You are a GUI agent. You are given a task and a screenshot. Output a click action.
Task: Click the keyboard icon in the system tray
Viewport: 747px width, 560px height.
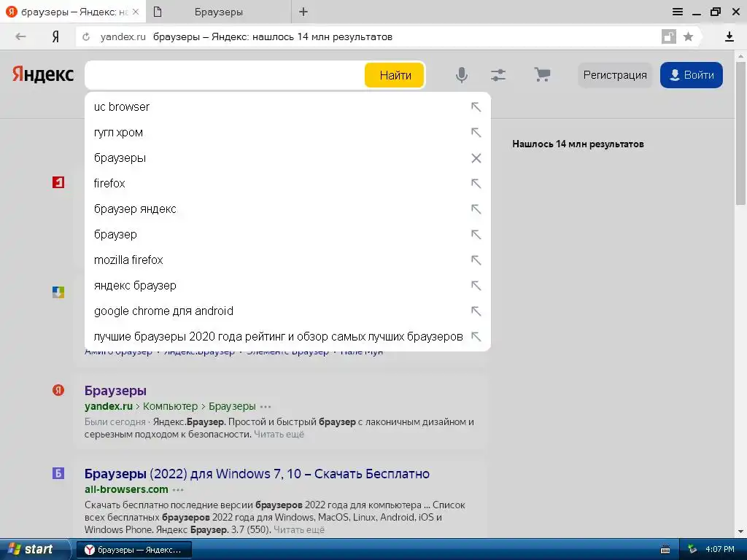(665, 550)
